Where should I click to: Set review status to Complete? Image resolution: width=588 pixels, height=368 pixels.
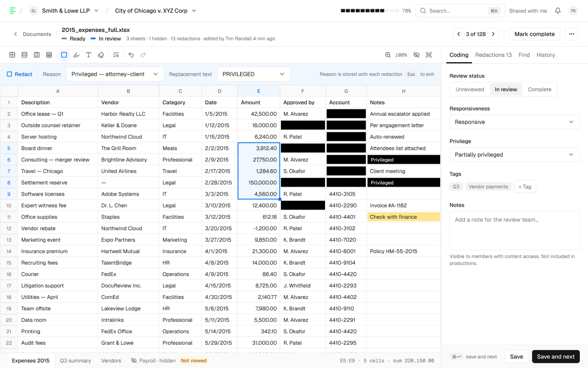coord(539,89)
